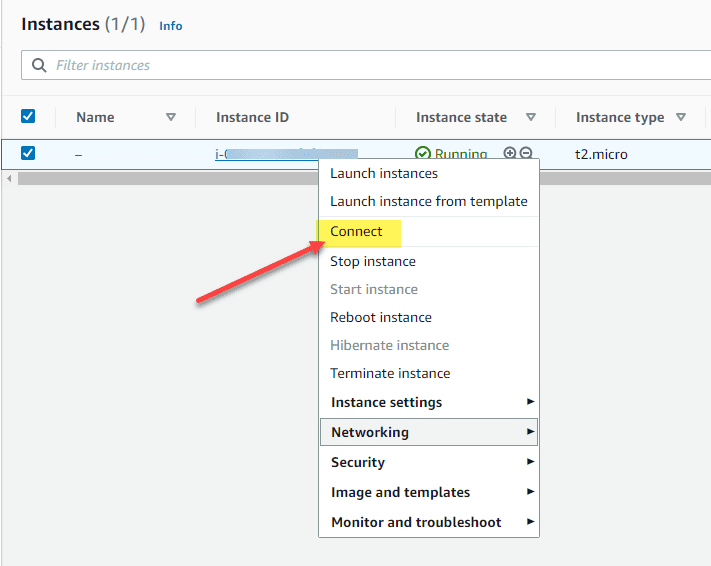
Task: Click the zoom-out icon beside Running status
Action: (526, 154)
